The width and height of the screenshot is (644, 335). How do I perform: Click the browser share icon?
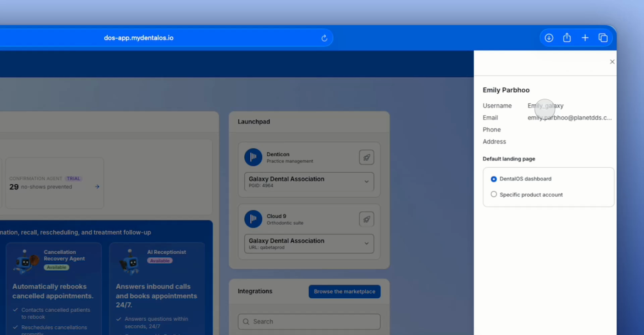click(567, 38)
